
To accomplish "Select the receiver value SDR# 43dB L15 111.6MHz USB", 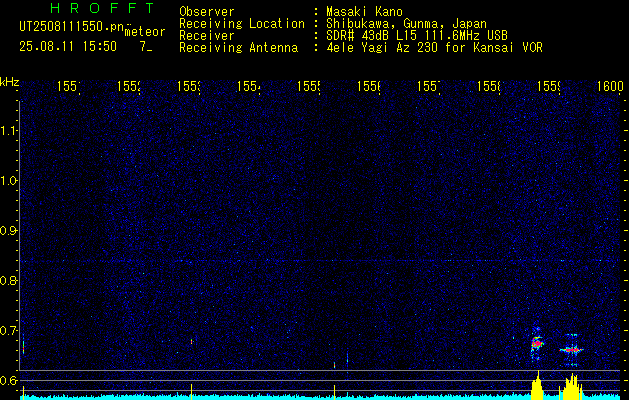I will (417, 36).
